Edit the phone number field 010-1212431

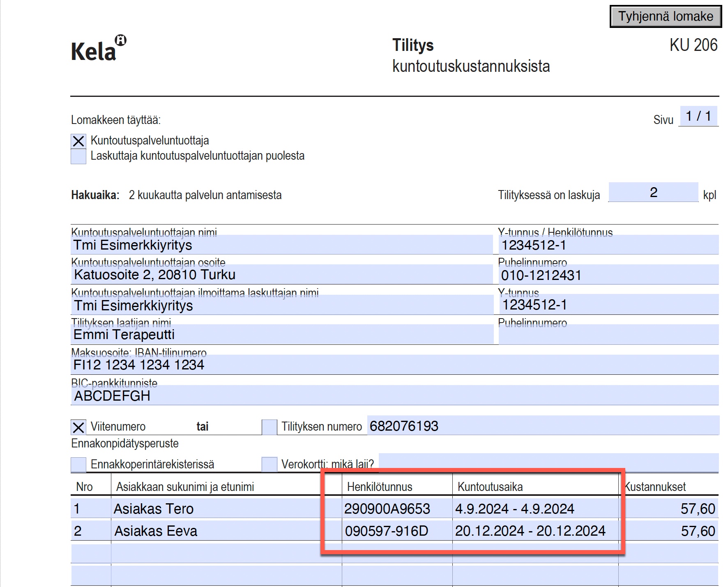(608, 275)
